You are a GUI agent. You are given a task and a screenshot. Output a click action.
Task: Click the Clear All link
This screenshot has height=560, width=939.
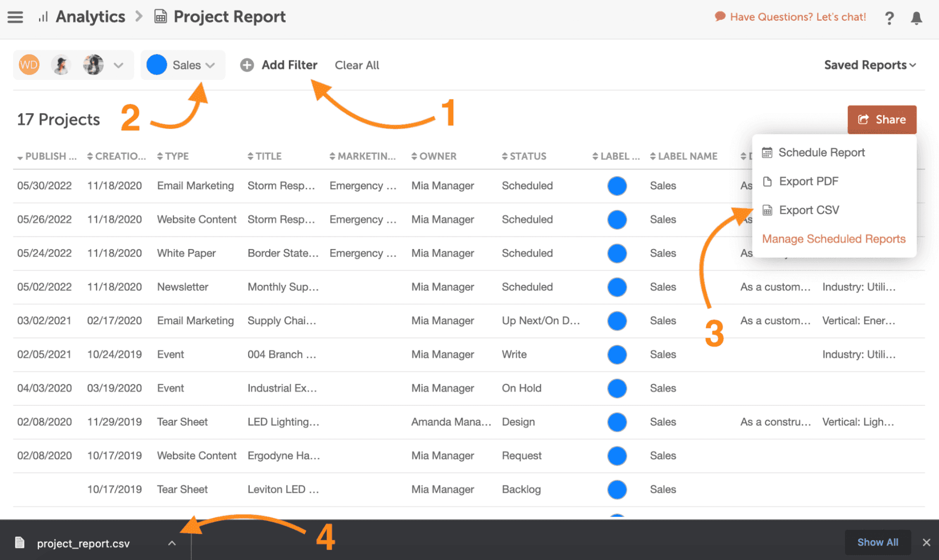357,65
